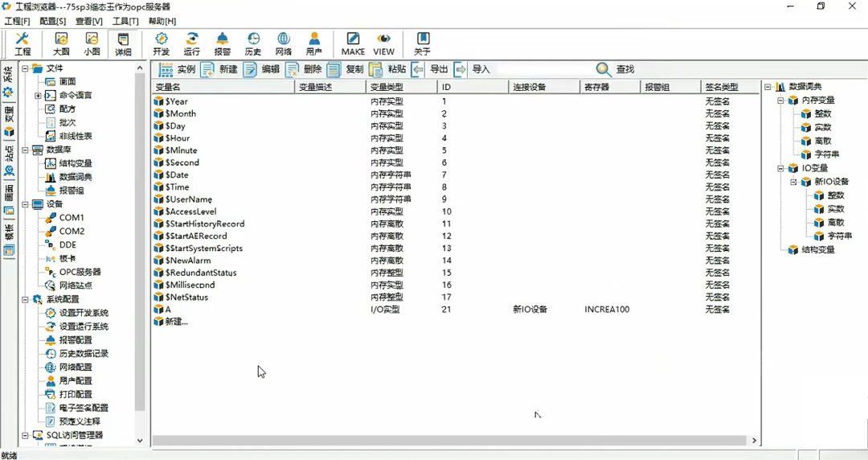Collapse the 内存变量 node in right panel
Viewport: 868px width, 460px height.
click(x=780, y=101)
